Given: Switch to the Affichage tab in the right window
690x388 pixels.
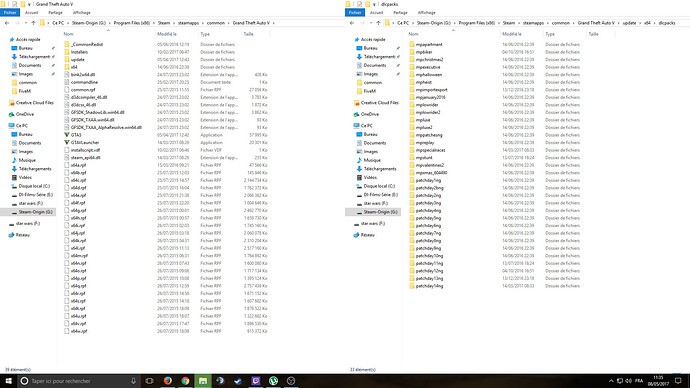Looking at the screenshot, I should click(x=426, y=13).
